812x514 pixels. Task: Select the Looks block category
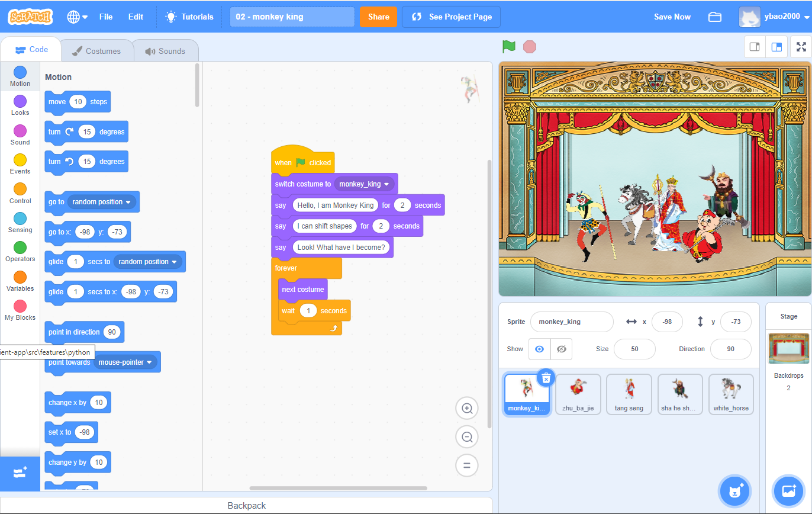pyautogui.click(x=20, y=105)
